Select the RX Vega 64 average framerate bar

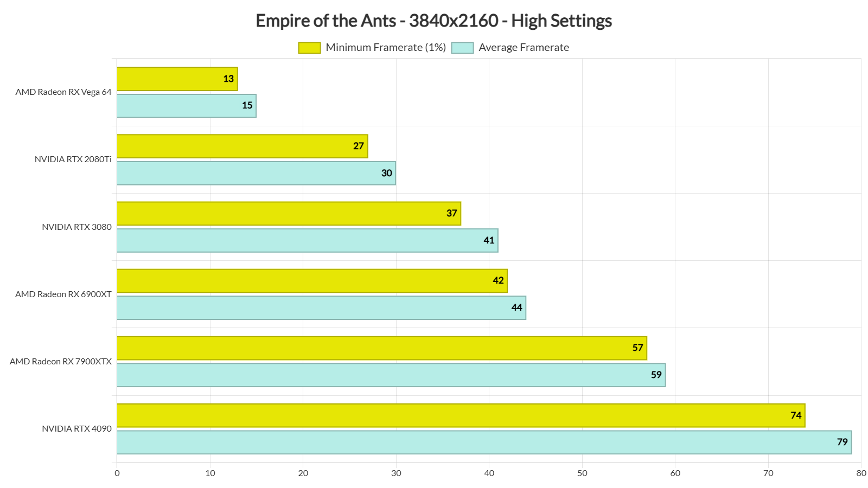[x=186, y=106]
